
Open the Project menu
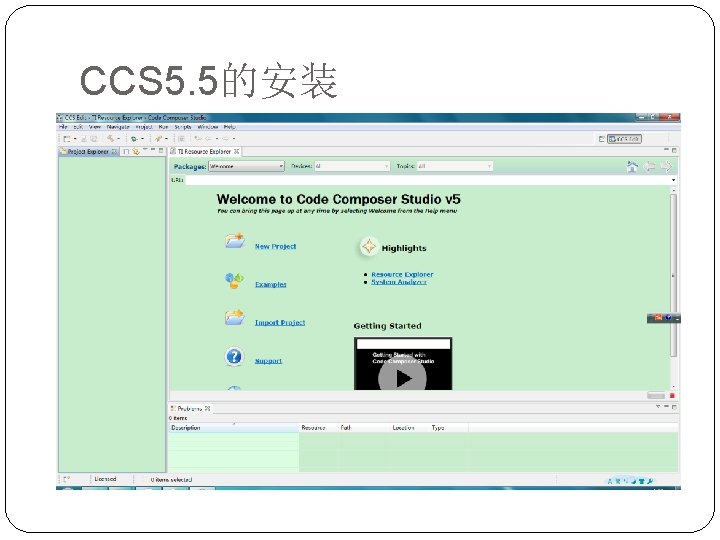tap(144, 127)
